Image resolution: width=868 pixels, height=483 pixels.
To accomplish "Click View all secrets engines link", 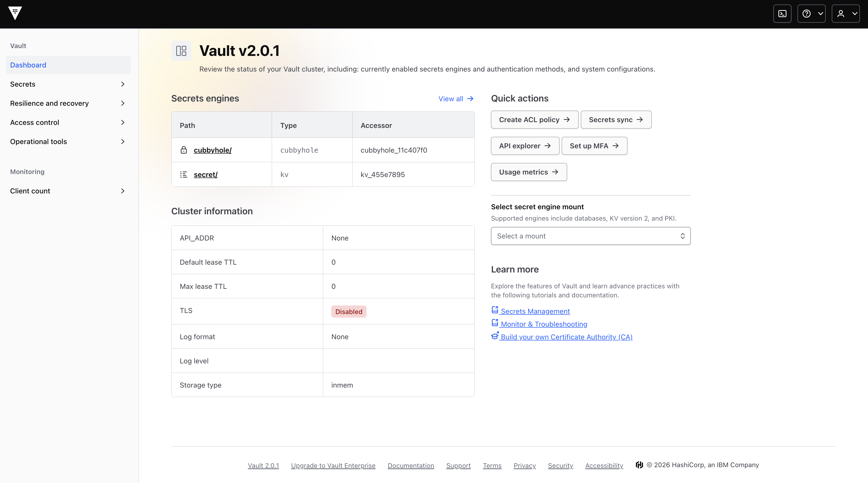I will [x=456, y=99].
